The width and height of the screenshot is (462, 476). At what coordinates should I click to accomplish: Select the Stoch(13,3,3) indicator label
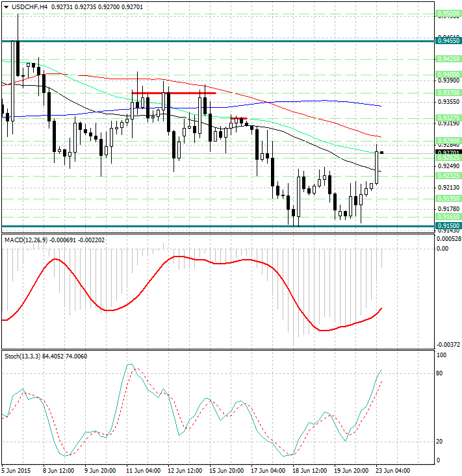[22, 356]
